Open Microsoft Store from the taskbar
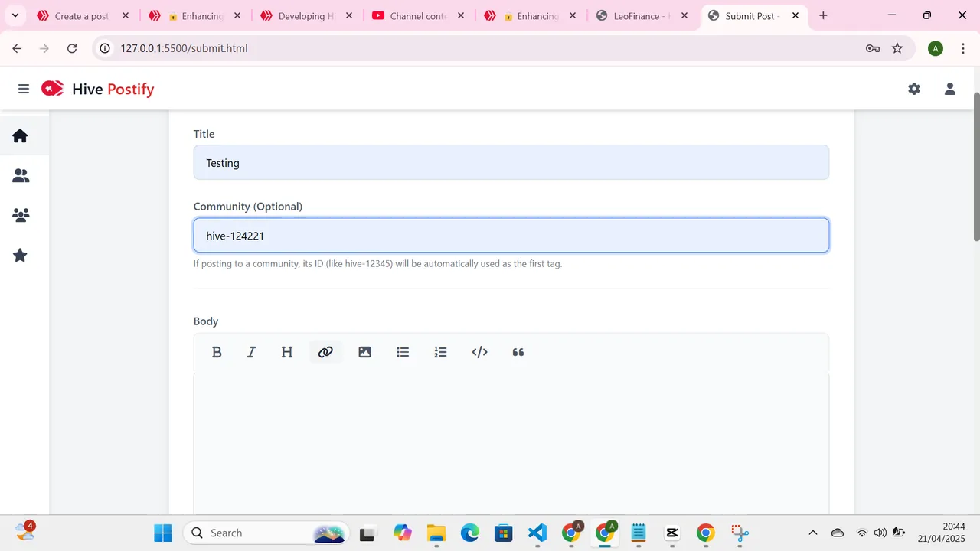This screenshot has width=980, height=551. (x=503, y=533)
